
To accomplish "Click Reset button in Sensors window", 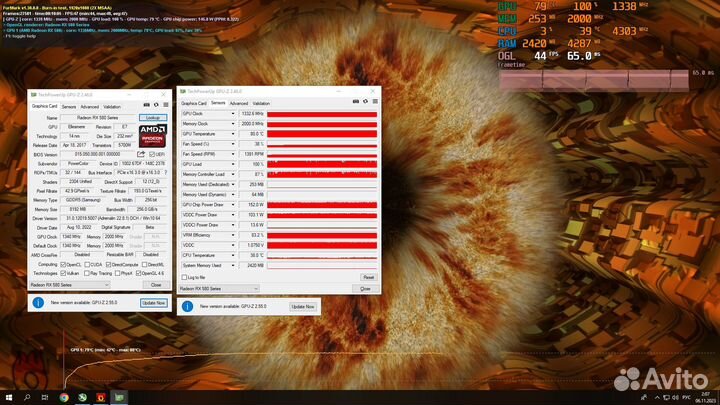I will click(x=368, y=277).
